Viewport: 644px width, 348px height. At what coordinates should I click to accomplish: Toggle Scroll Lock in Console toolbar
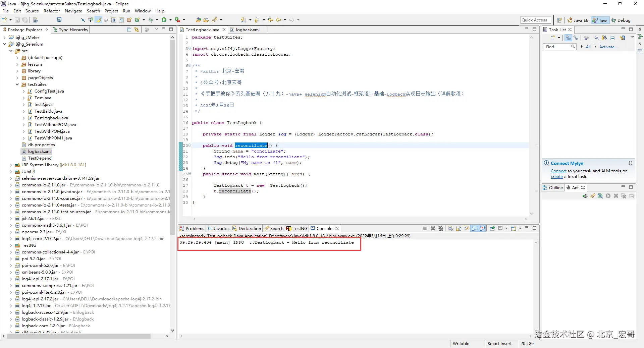click(459, 229)
